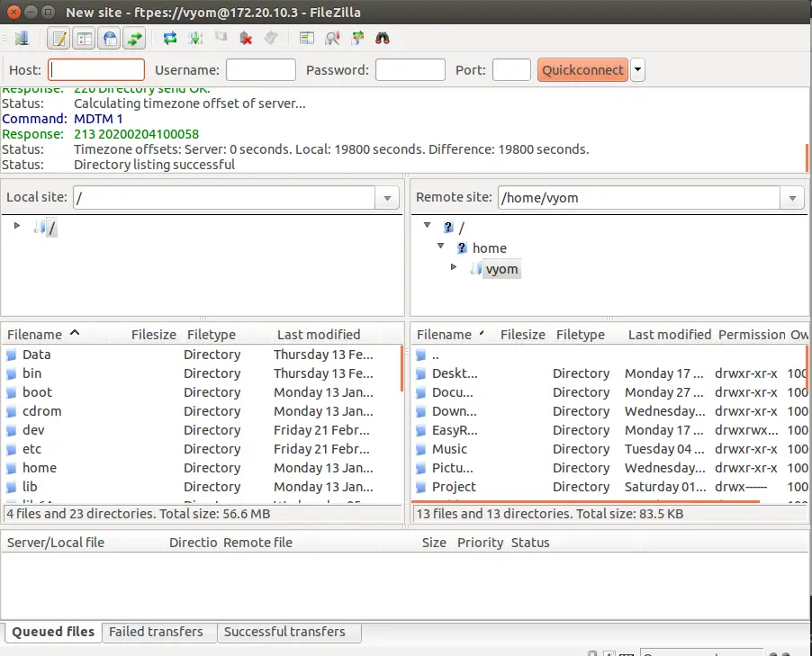Collapse the remote home tree node
812x656 pixels.
[441, 246]
